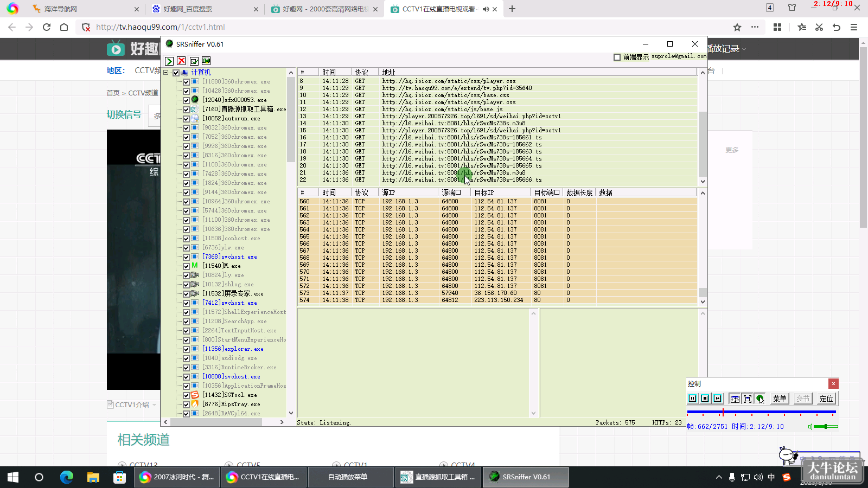Open 播放记录 dropdown on the webpage
The image size is (868, 488).
pos(726,49)
